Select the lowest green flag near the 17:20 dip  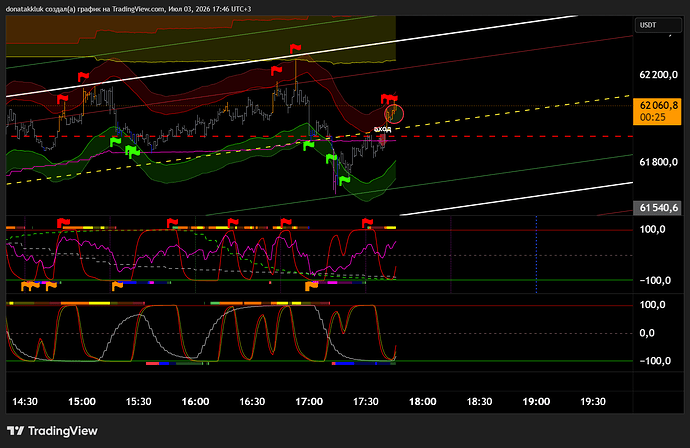pos(344,180)
